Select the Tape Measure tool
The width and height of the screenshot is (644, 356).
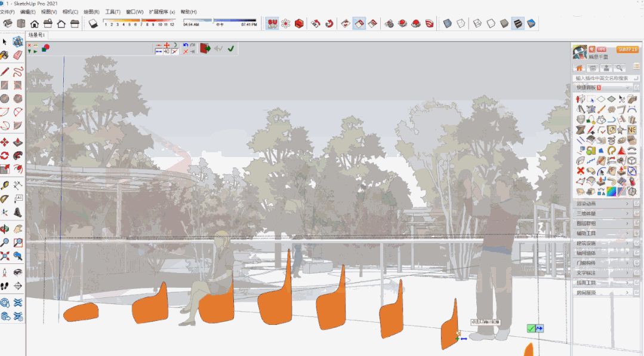click(5, 185)
